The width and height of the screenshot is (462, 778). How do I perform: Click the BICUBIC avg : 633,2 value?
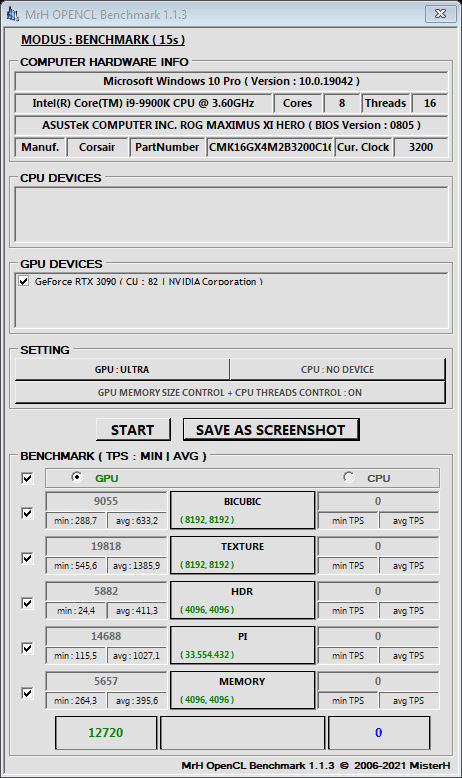pyautogui.click(x=136, y=520)
